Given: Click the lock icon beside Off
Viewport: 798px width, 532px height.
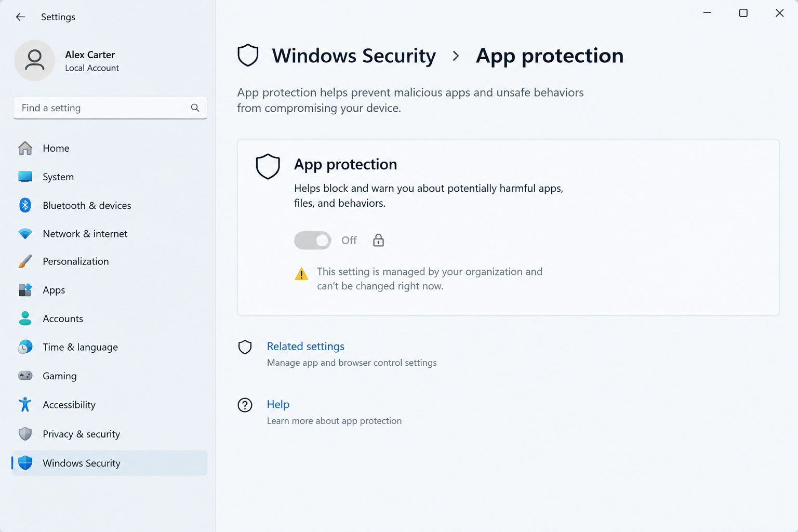Looking at the screenshot, I should tap(378, 240).
